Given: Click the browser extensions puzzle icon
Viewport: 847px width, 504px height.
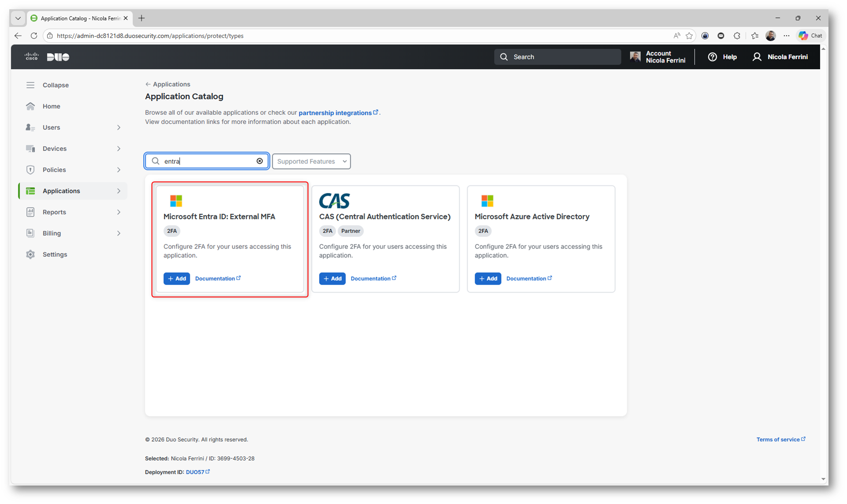Looking at the screenshot, I should [737, 36].
